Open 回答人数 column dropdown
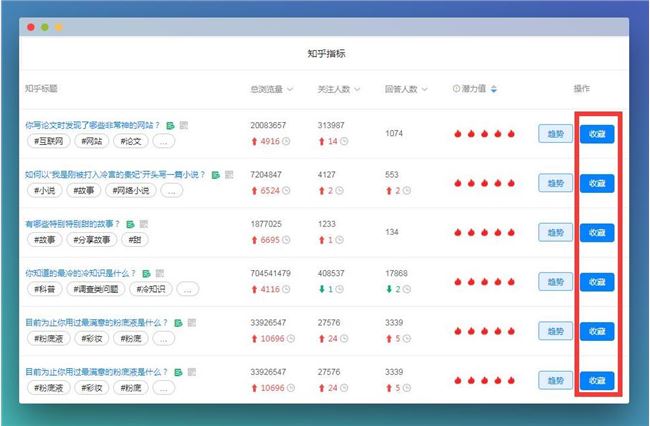The width and height of the screenshot is (650, 426). [x=424, y=89]
